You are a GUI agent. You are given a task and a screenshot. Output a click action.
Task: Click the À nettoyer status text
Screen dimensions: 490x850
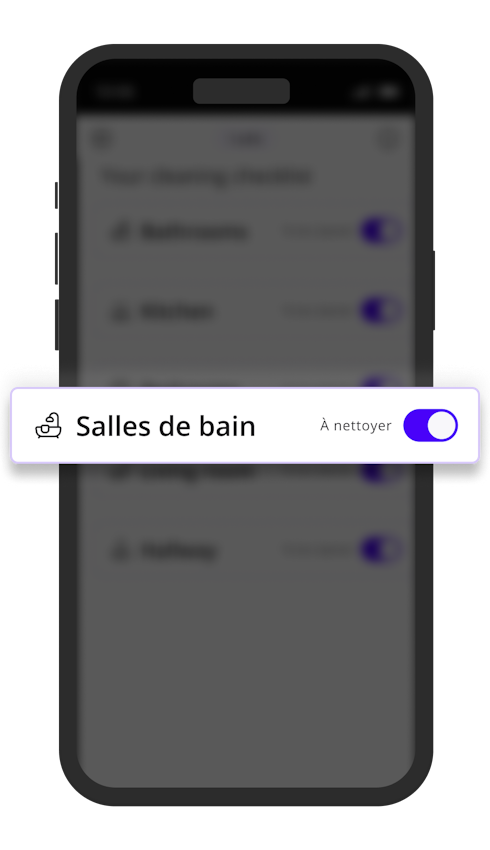pos(356,426)
